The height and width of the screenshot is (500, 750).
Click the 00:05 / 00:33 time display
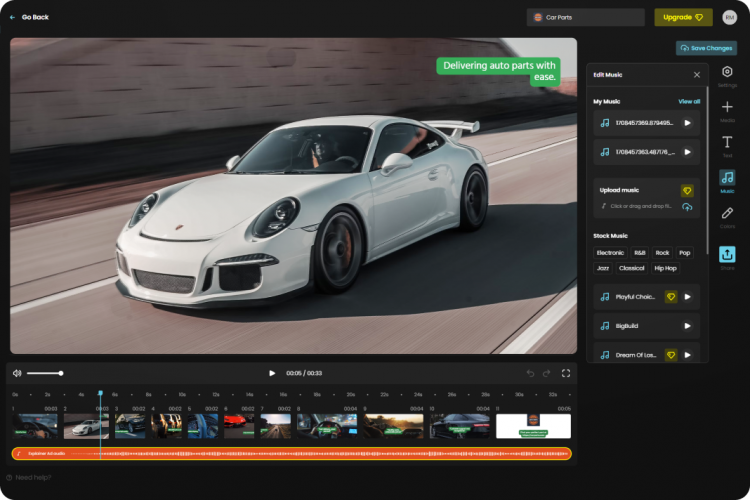pos(304,373)
